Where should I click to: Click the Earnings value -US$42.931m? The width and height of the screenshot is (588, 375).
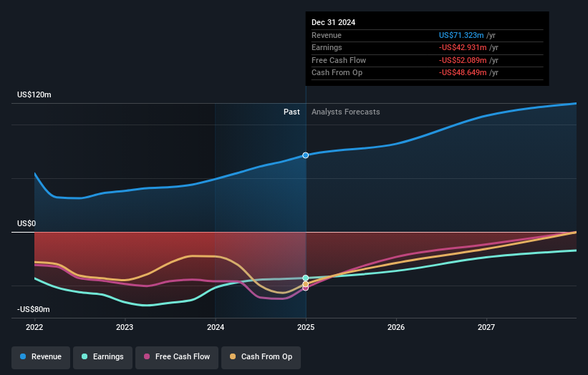click(463, 47)
